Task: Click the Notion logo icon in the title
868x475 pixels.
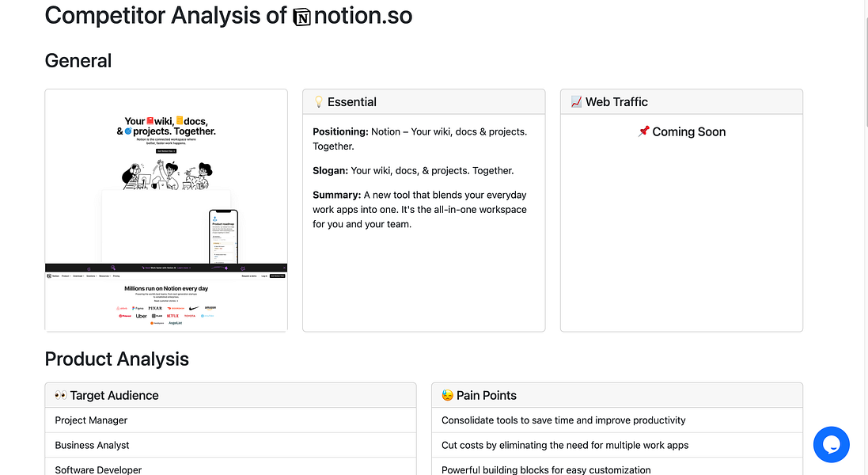Action: tap(301, 17)
